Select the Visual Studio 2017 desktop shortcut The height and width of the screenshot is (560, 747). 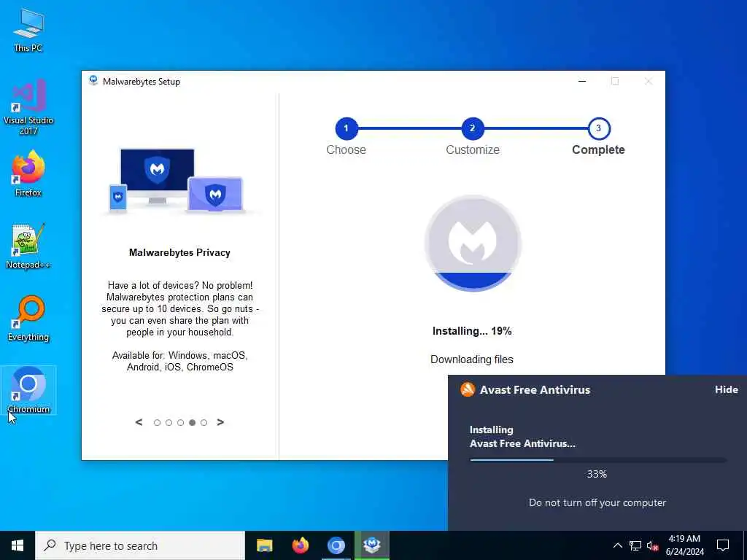tap(28, 106)
